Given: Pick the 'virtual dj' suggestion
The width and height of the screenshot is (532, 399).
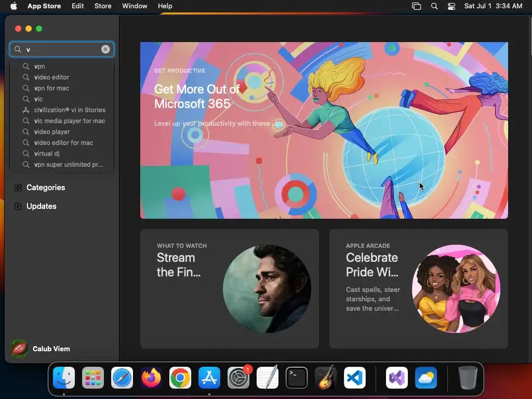Looking at the screenshot, I should 62,153.
